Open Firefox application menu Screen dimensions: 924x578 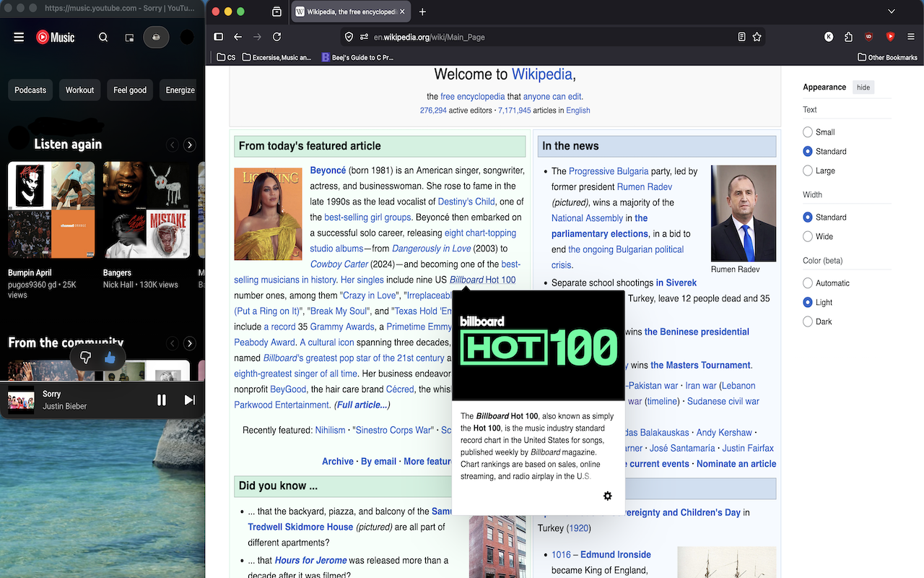tap(910, 37)
